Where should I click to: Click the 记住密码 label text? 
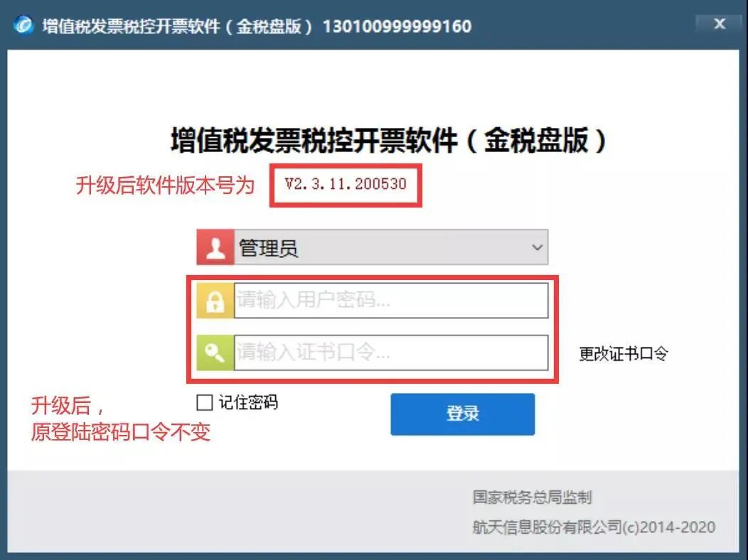coord(248,403)
